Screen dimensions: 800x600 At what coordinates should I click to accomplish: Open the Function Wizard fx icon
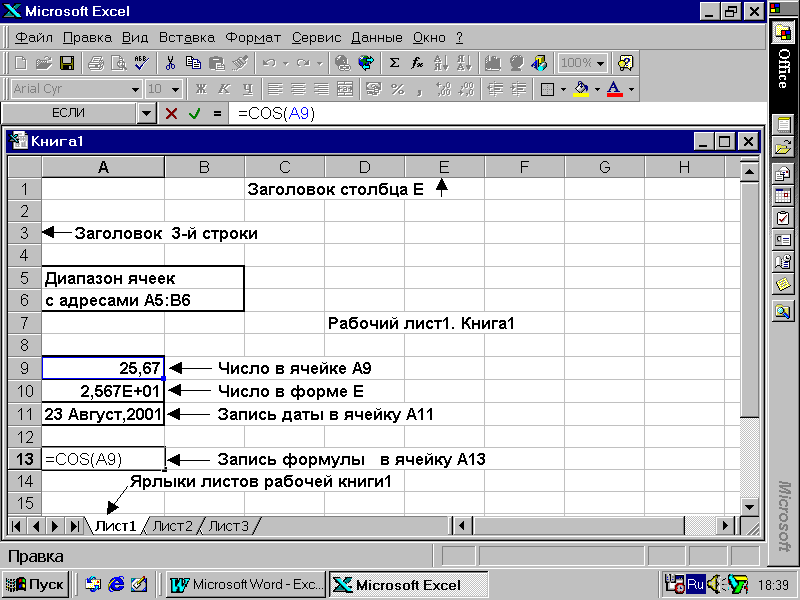tap(417, 63)
